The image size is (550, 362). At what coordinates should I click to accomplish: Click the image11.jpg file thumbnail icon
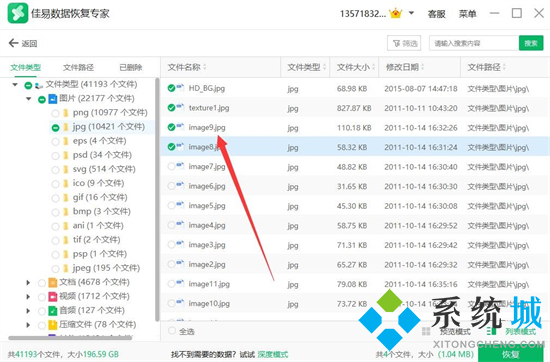(x=180, y=283)
